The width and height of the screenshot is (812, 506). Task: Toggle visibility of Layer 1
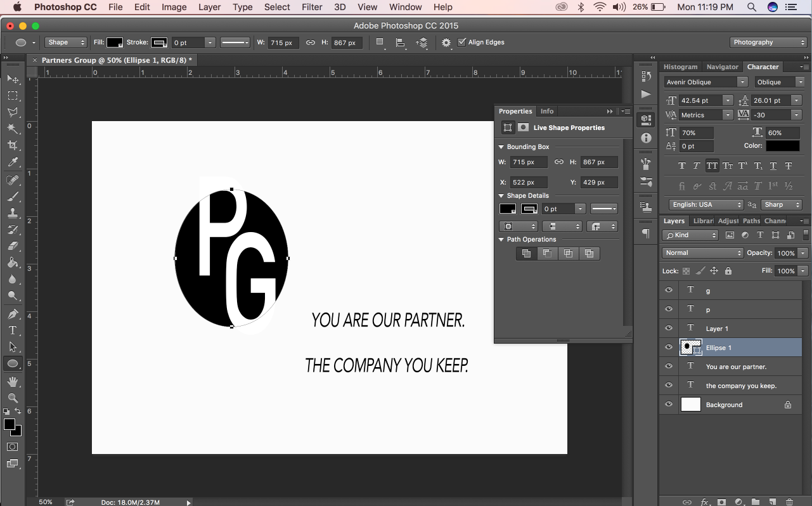(668, 328)
